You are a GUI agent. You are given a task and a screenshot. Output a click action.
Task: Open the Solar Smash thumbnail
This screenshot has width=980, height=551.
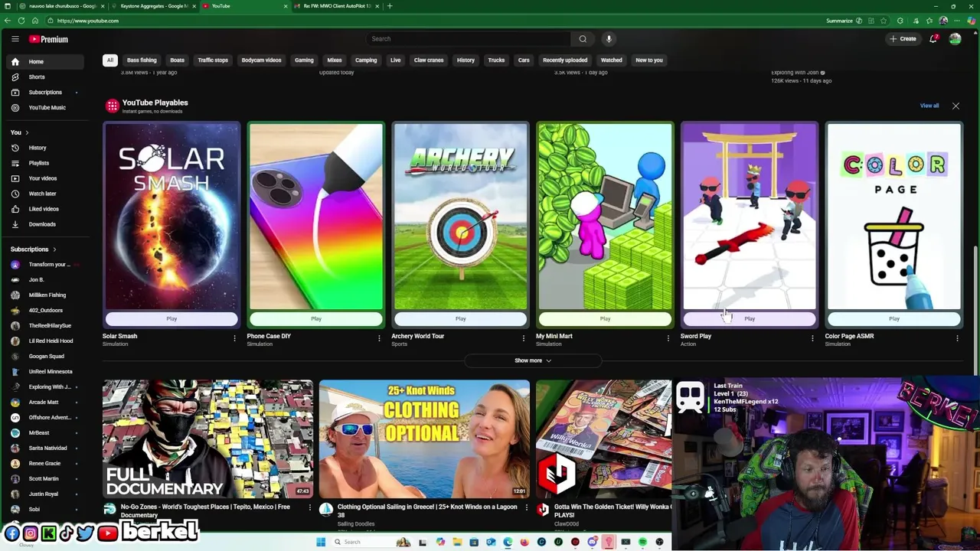pos(171,217)
